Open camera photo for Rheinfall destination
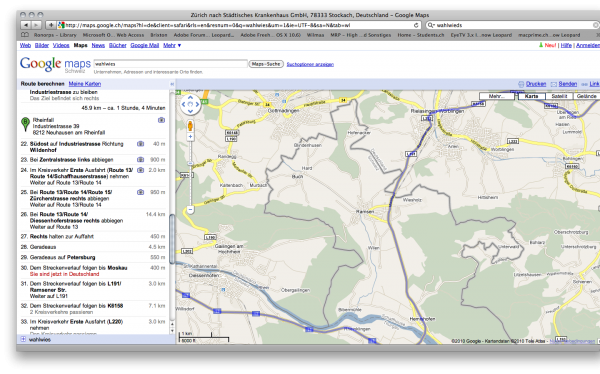The width and height of the screenshot is (600, 374). tap(161, 120)
